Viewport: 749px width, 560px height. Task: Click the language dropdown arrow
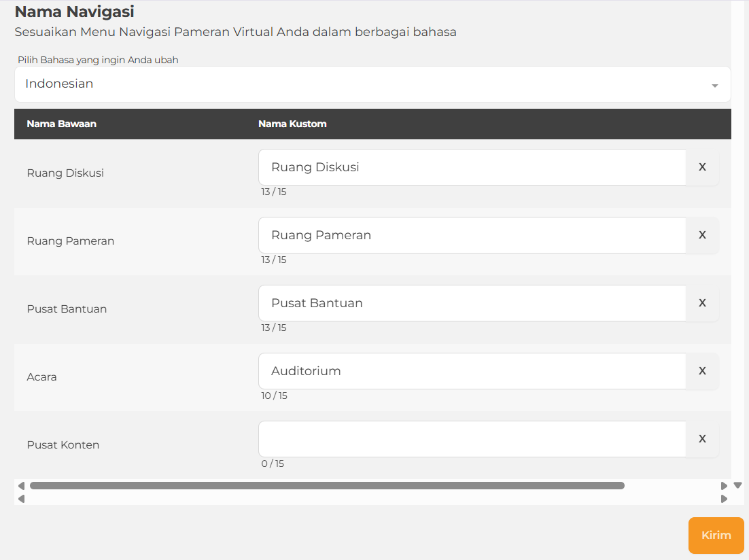tap(714, 86)
